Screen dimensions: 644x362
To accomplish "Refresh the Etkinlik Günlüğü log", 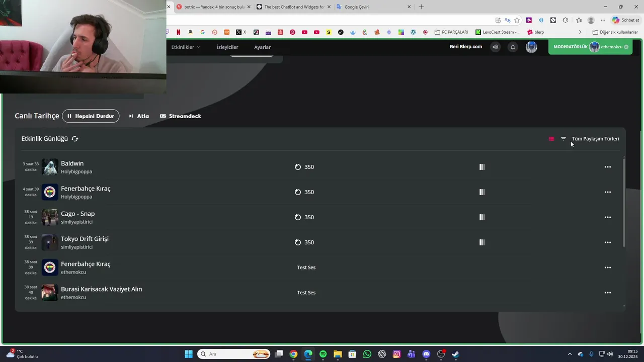I will (75, 139).
